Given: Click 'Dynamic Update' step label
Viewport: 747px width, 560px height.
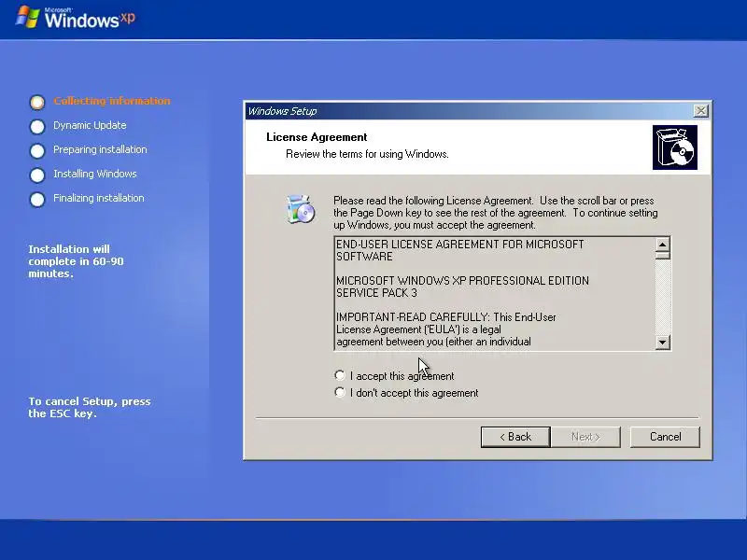Looking at the screenshot, I should point(90,125).
